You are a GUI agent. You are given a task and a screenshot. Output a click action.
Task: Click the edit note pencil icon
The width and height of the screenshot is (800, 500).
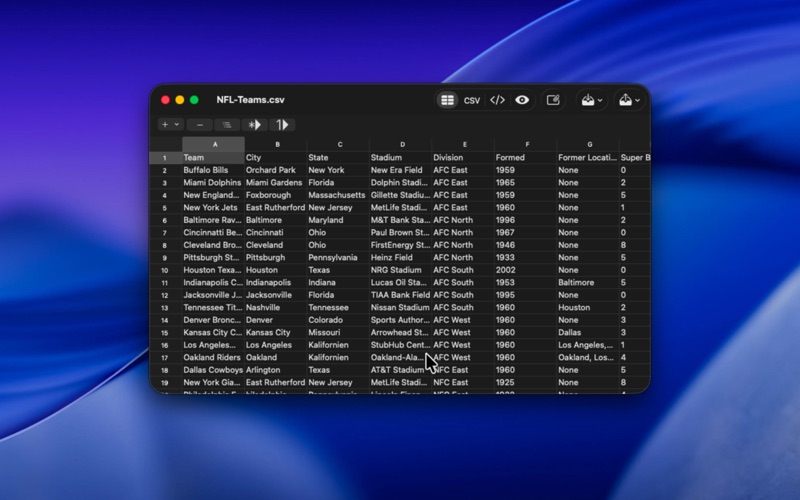coord(553,100)
